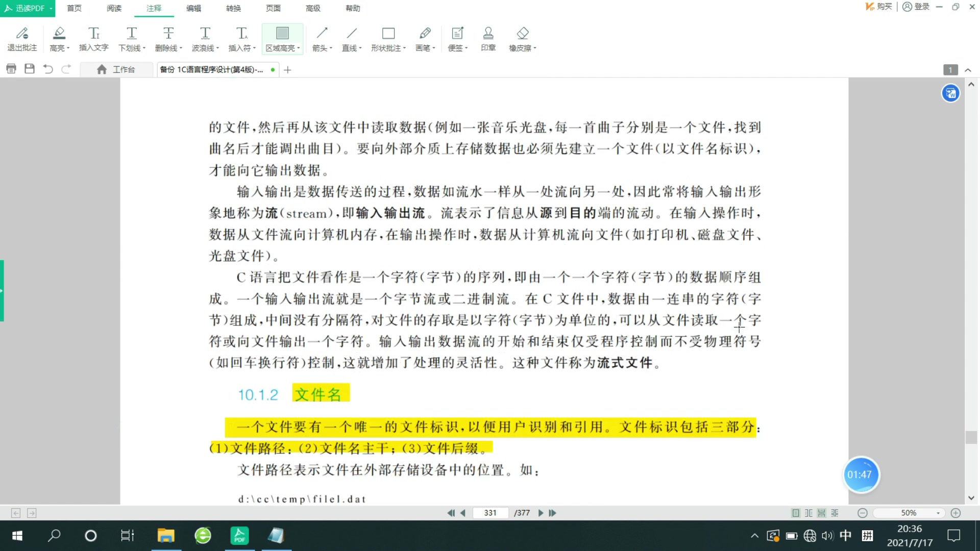The width and height of the screenshot is (980, 551).
Task: Insert a 便签 sticky note
Action: (456, 36)
